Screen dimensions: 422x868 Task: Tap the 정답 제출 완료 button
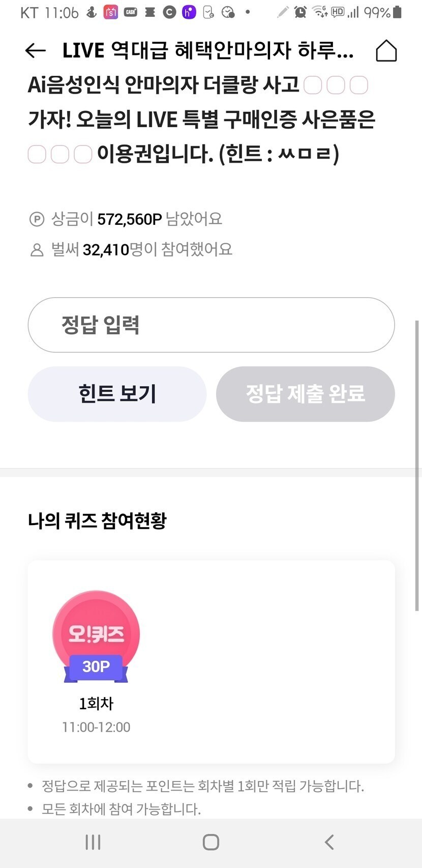305,394
